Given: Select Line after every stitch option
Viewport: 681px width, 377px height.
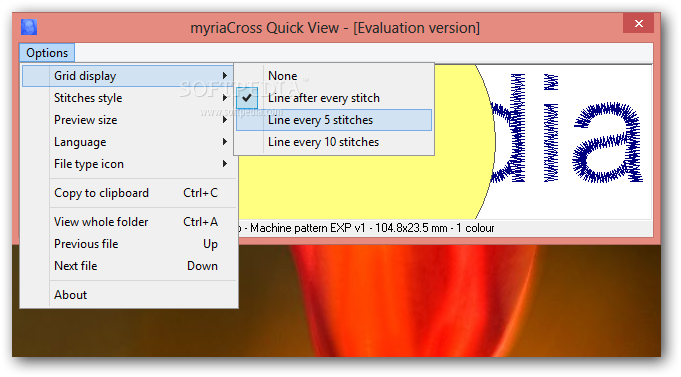Looking at the screenshot, I should (x=334, y=98).
